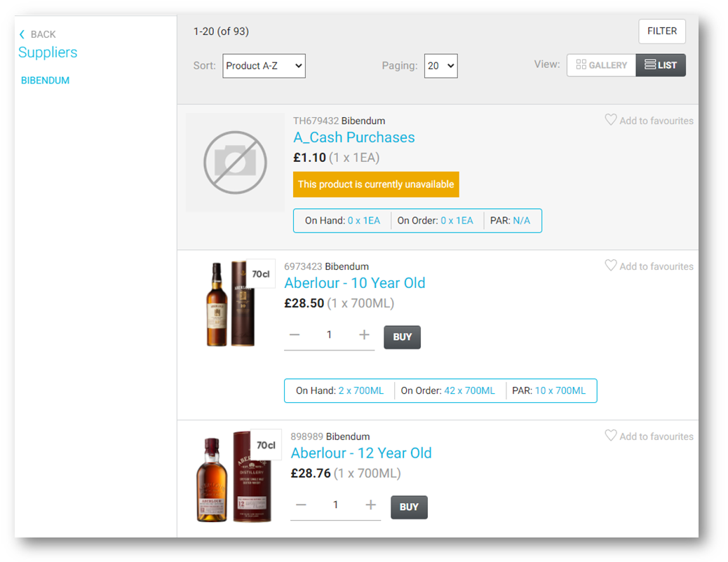The image size is (728, 562).
Task: Click quantity field for Aberlour 12 Year Old
Action: 335,505
